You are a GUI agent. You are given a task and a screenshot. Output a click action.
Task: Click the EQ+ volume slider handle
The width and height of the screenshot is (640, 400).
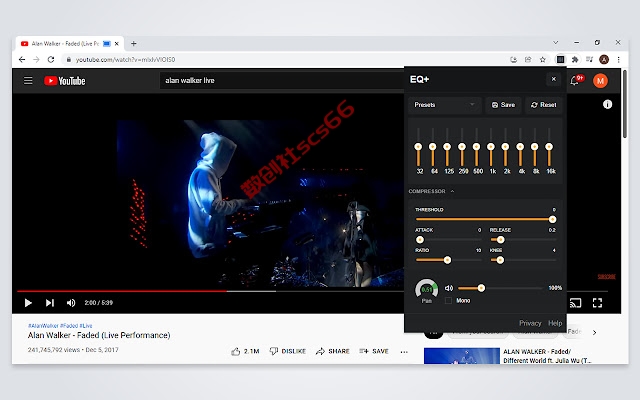[x=481, y=288]
